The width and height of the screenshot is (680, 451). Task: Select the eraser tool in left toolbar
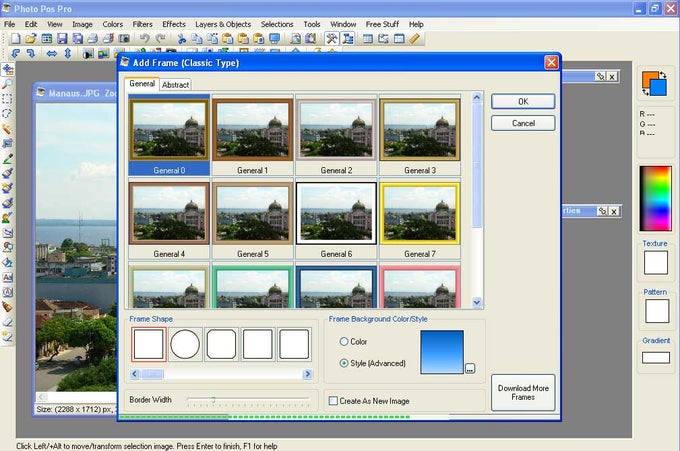pyautogui.click(x=7, y=322)
